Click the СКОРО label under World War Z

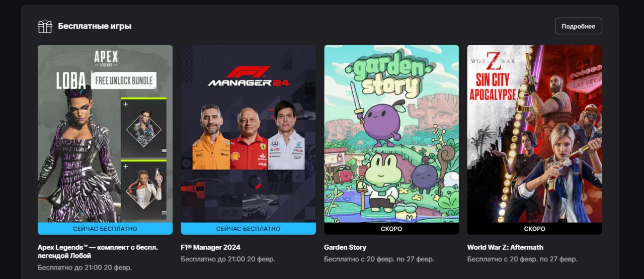tap(534, 229)
